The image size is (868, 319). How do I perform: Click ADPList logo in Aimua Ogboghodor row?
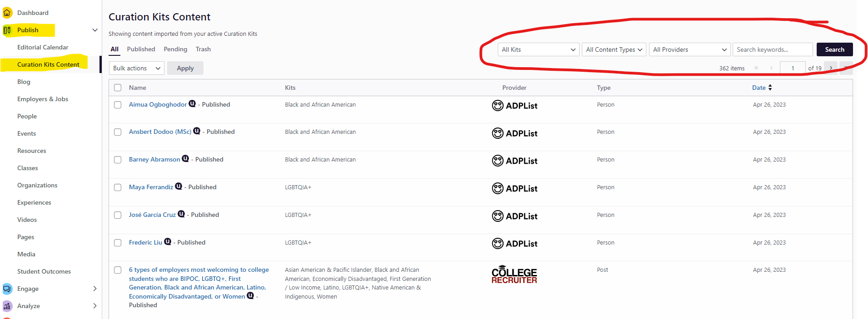tap(514, 106)
